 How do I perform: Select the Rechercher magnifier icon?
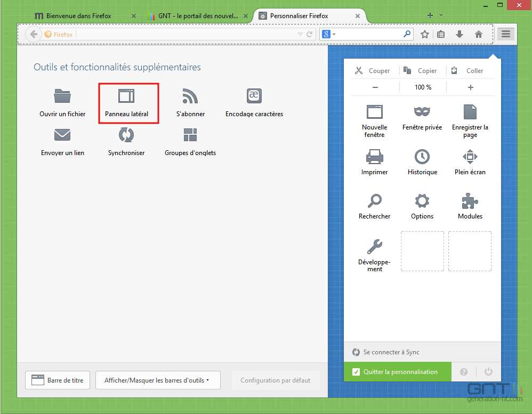point(375,201)
